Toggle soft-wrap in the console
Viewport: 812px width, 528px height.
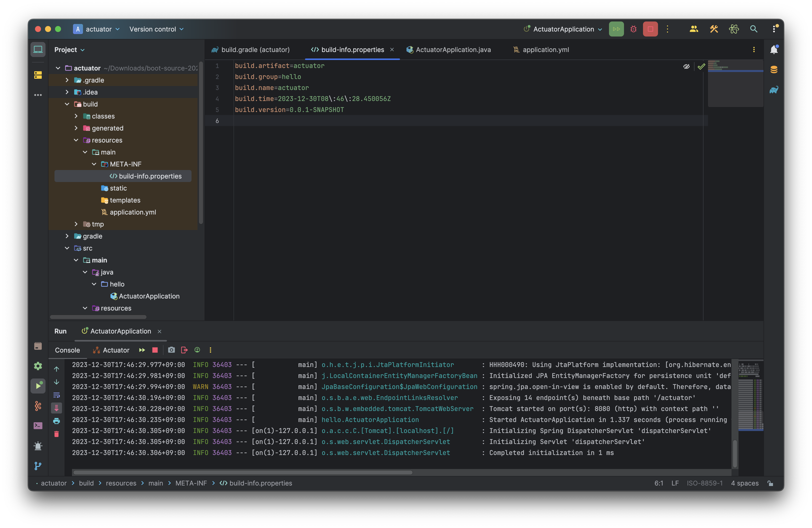click(x=57, y=395)
